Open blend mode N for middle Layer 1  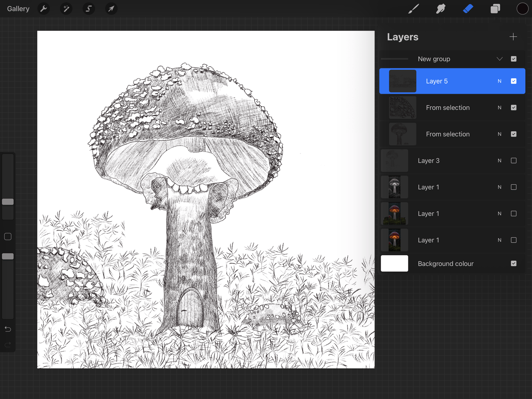point(499,214)
